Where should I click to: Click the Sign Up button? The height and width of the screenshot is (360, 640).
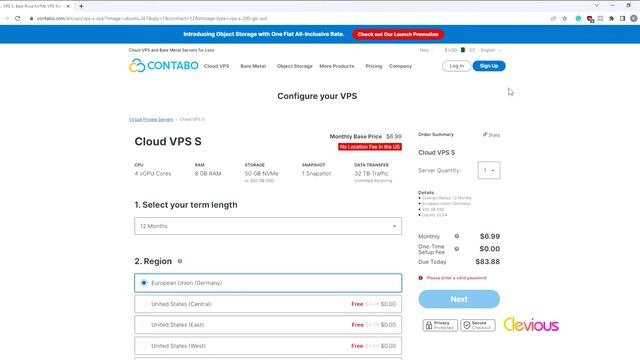[x=489, y=66]
